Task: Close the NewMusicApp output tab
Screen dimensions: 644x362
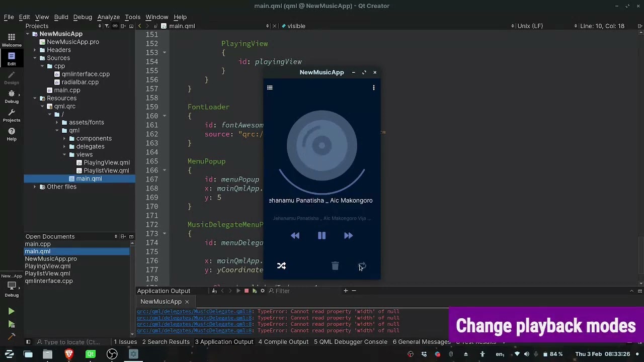Action: pos(187,302)
